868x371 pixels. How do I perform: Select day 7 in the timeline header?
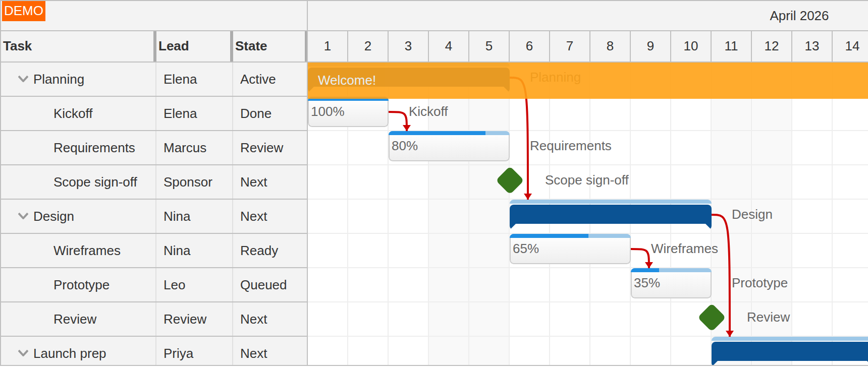tap(569, 46)
